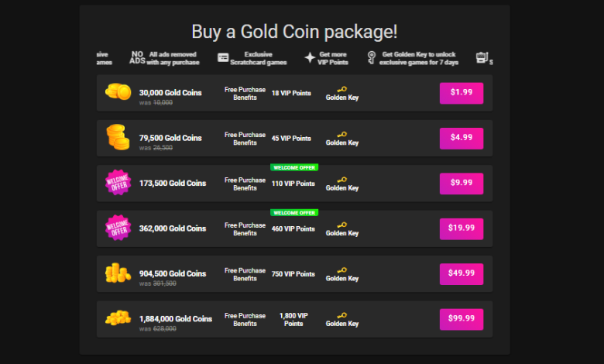Click the 1,884,000 Gold Coins heap icon
This screenshot has width=604, height=364.
pyautogui.click(x=118, y=318)
